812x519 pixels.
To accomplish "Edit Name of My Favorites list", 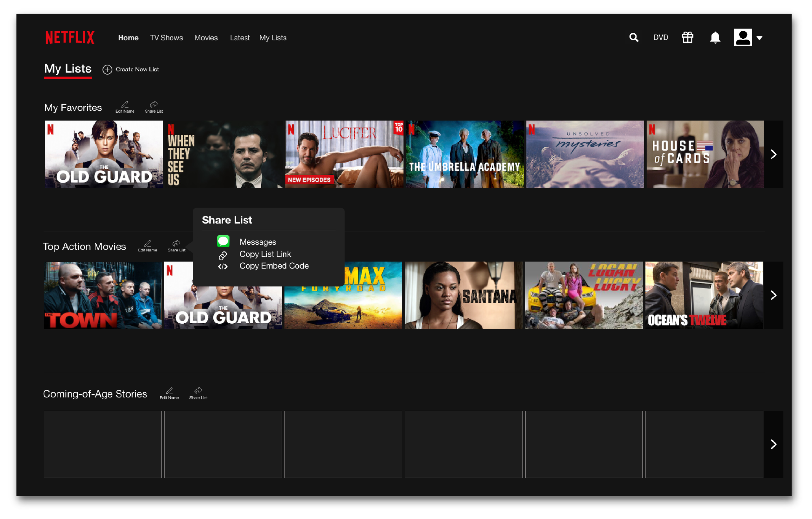I will tap(125, 107).
